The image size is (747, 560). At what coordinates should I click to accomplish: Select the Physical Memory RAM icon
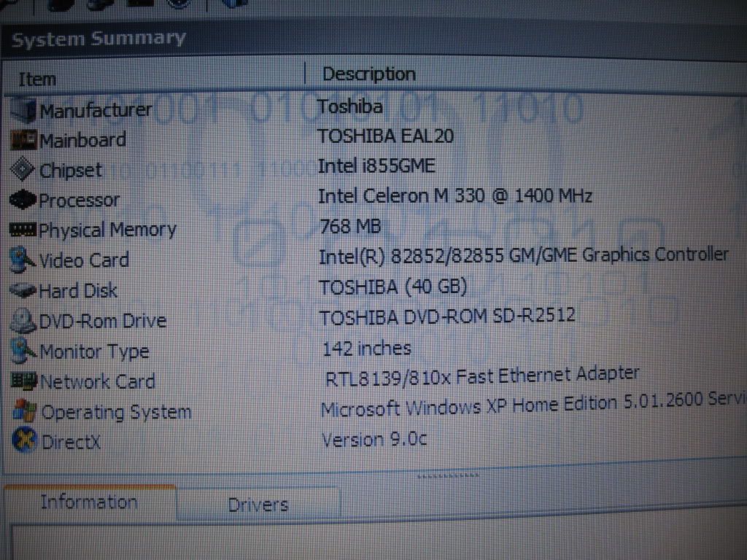point(23,230)
